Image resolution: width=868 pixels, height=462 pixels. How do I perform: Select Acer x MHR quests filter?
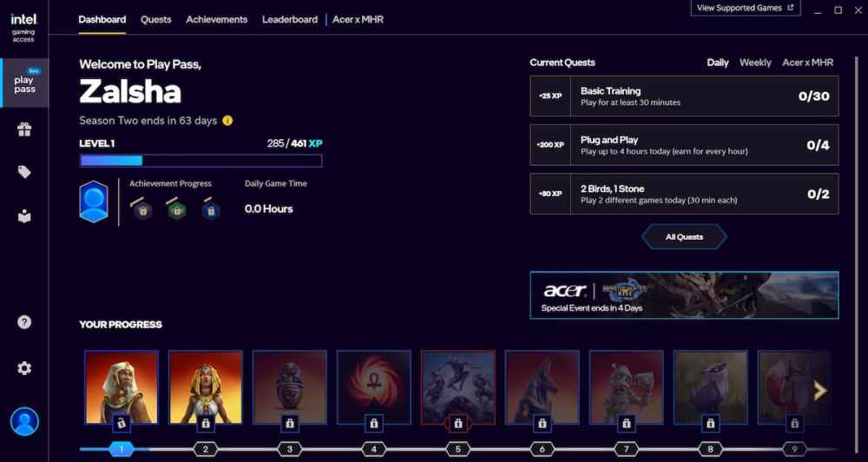pyautogui.click(x=807, y=63)
